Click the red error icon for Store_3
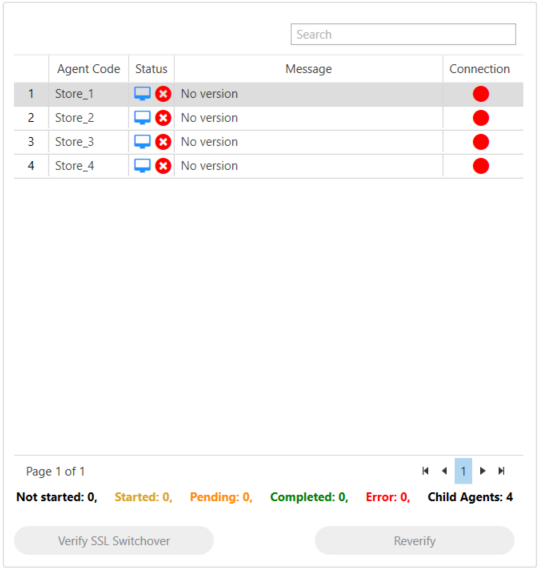Viewport: 541px width, 572px height. pos(163,142)
